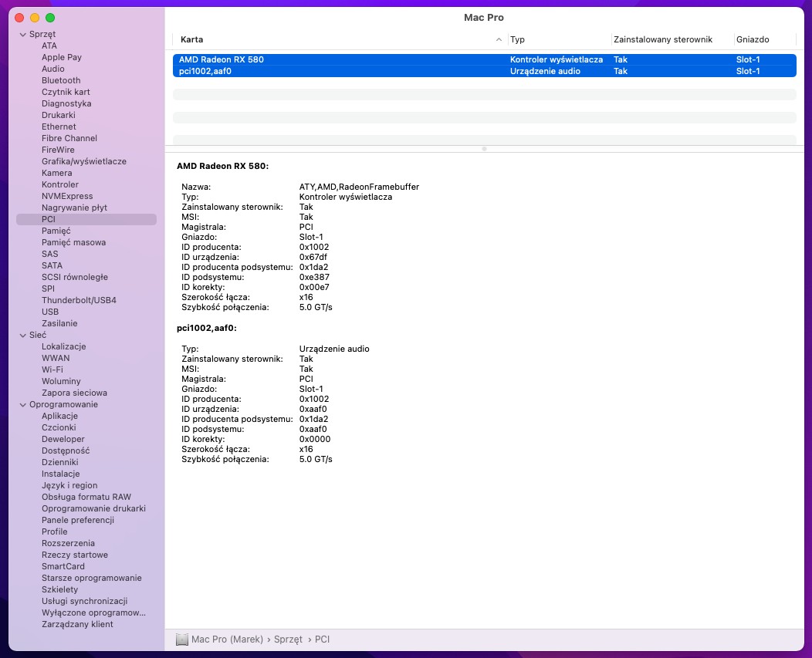
Task: Collapse the Sprzęt section
Action: (x=23, y=35)
